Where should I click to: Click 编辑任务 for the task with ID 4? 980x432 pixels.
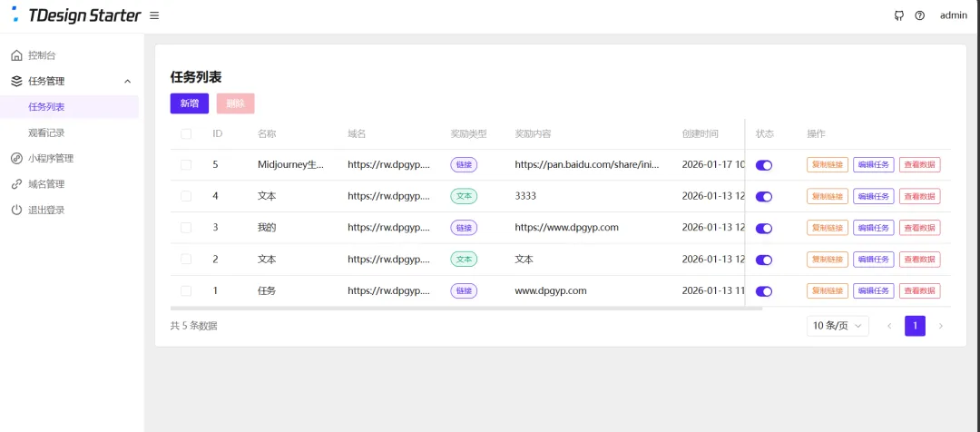click(x=873, y=196)
